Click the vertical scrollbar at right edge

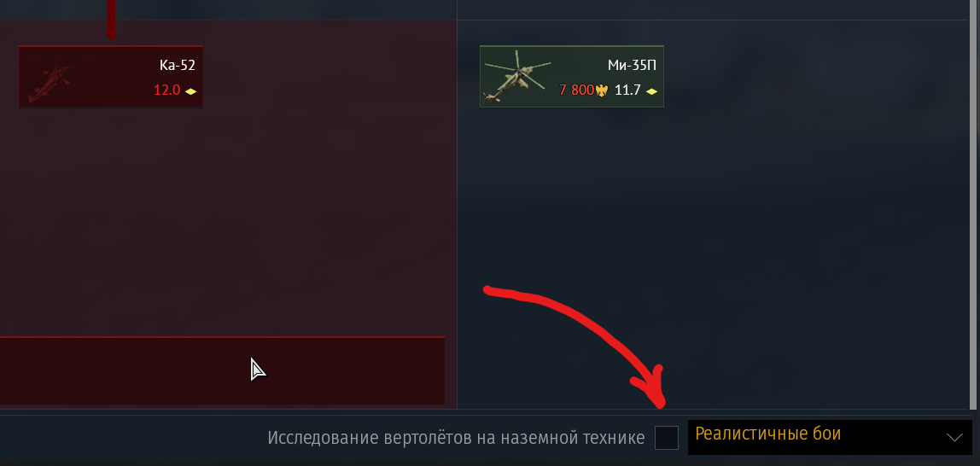[974, 207]
